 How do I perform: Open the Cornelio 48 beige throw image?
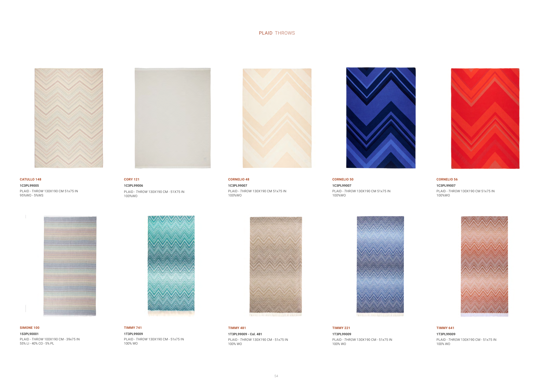(x=277, y=118)
